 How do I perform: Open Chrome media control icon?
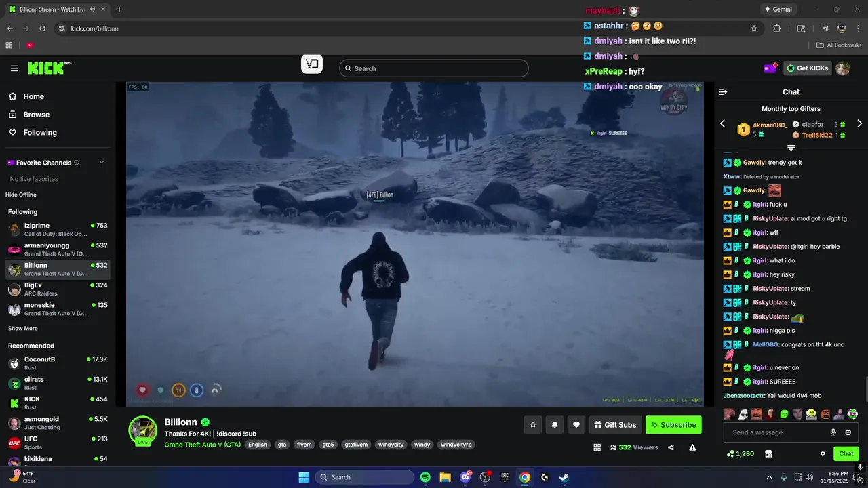[x=825, y=28]
